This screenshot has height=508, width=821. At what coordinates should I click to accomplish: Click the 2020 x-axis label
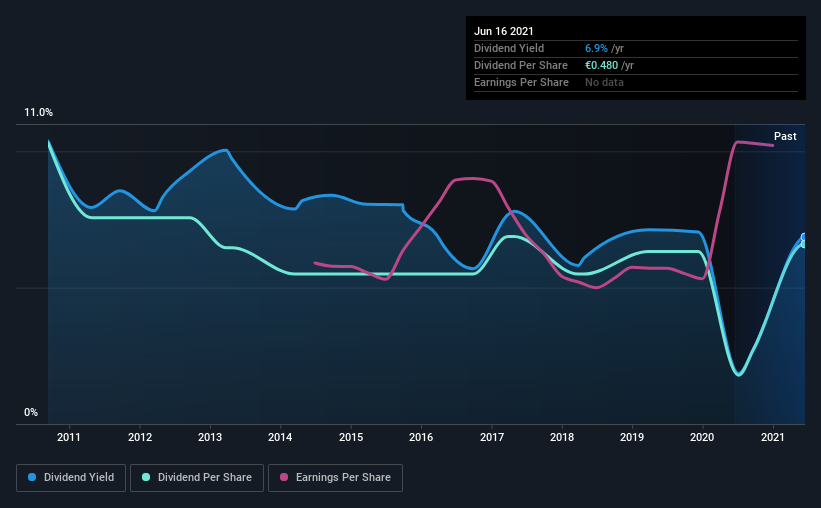pyautogui.click(x=702, y=437)
